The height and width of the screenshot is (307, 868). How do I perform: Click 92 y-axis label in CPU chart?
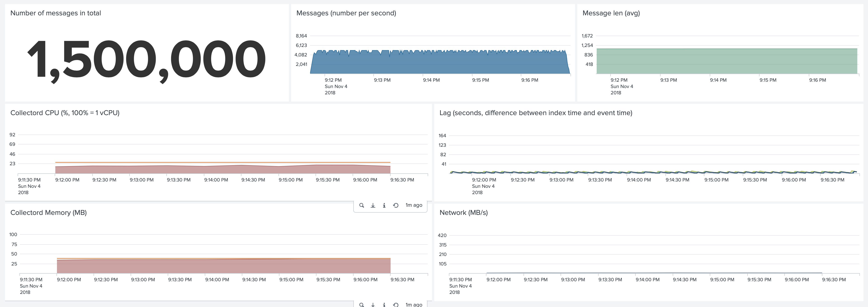pos(12,135)
